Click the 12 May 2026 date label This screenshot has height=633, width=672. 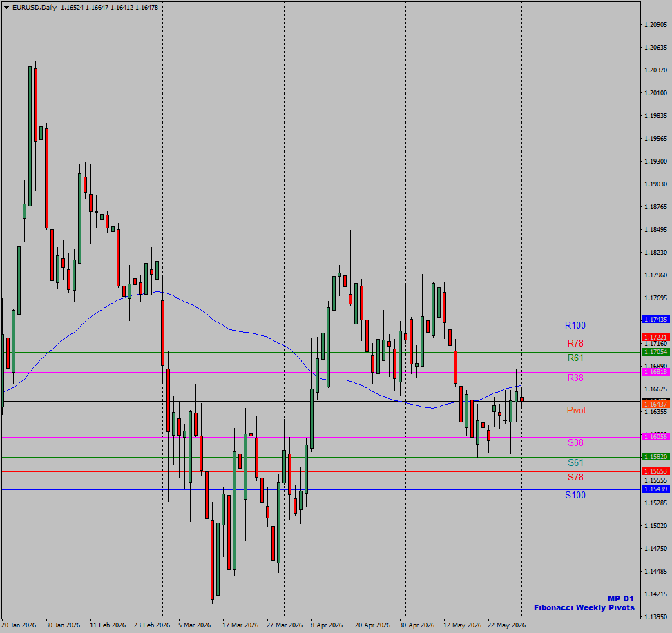tap(462, 625)
